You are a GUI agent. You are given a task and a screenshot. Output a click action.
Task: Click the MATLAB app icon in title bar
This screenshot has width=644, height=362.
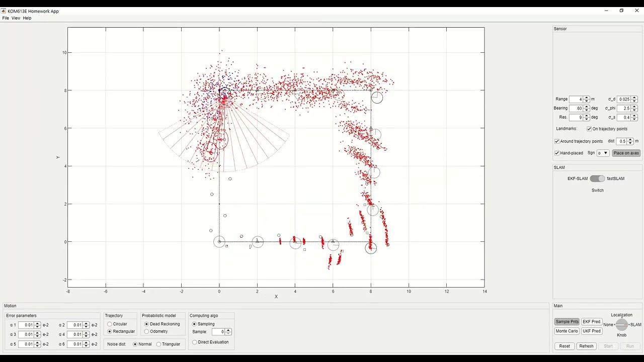coord(4,11)
